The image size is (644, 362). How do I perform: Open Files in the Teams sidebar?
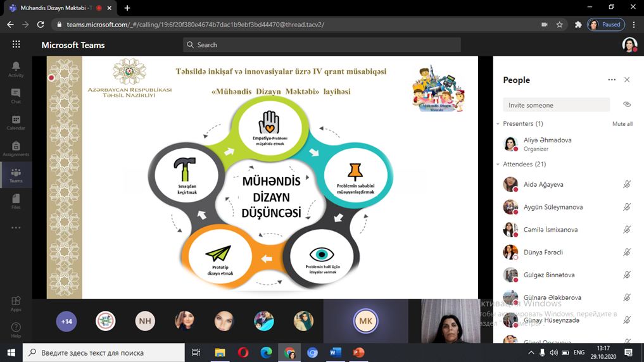pyautogui.click(x=16, y=201)
